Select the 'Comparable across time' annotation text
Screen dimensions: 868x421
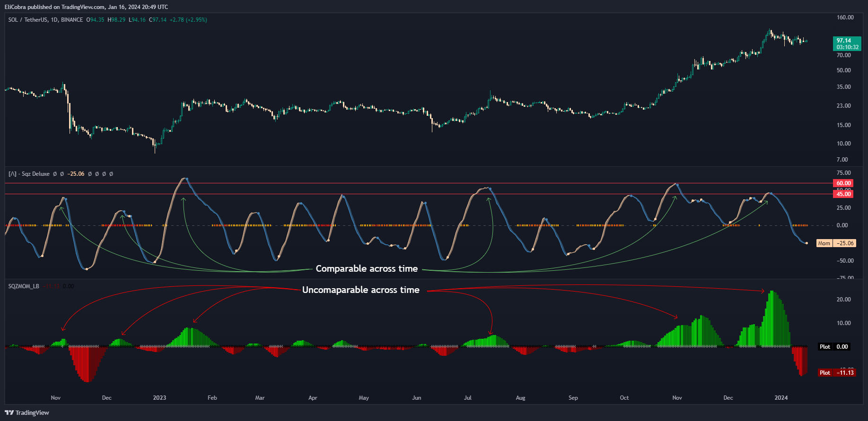(367, 268)
